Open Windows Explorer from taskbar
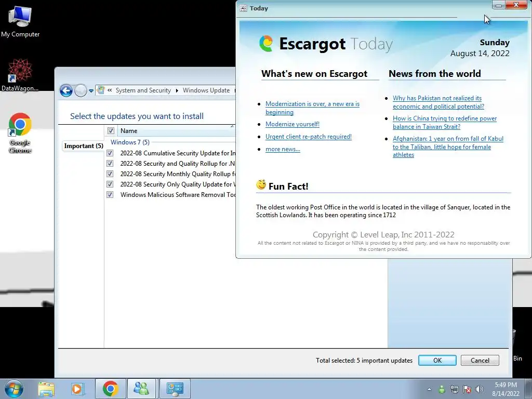The height and width of the screenshot is (399, 532). [x=46, y=389]
